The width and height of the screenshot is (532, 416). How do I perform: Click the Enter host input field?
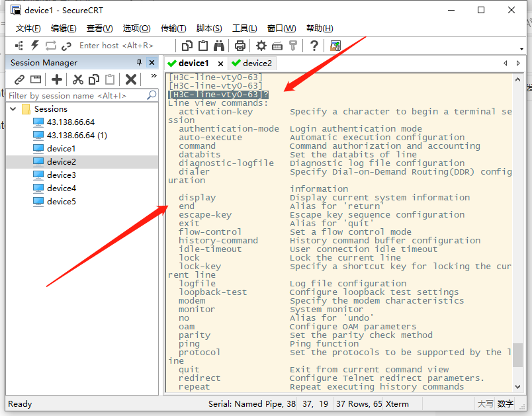click(126, 46)
